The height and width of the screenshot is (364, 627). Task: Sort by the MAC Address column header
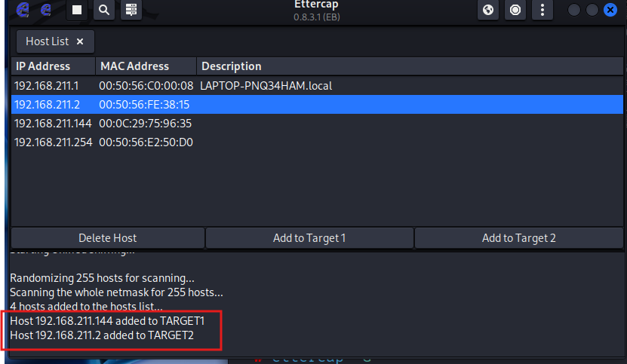[146, 66]
